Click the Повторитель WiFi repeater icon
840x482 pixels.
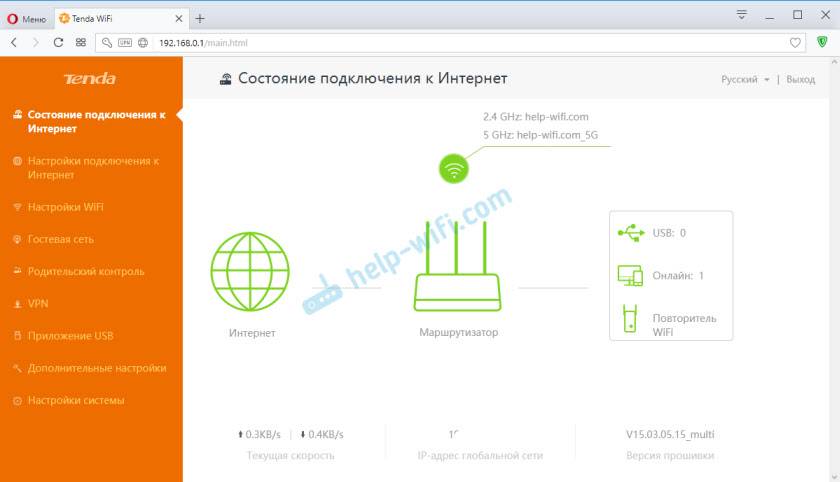point(630,318)
